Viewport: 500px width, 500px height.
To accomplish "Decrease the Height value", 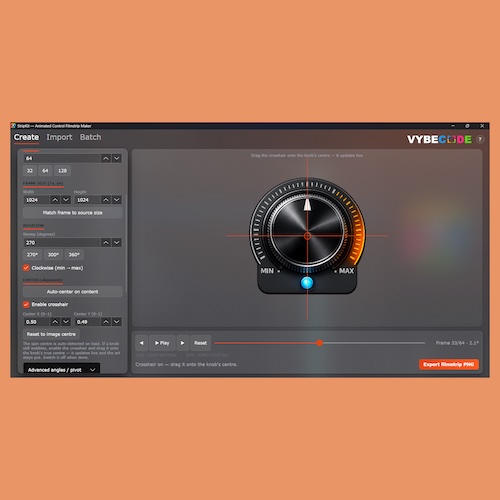I will pyautogui.click(x=117, y=200).
